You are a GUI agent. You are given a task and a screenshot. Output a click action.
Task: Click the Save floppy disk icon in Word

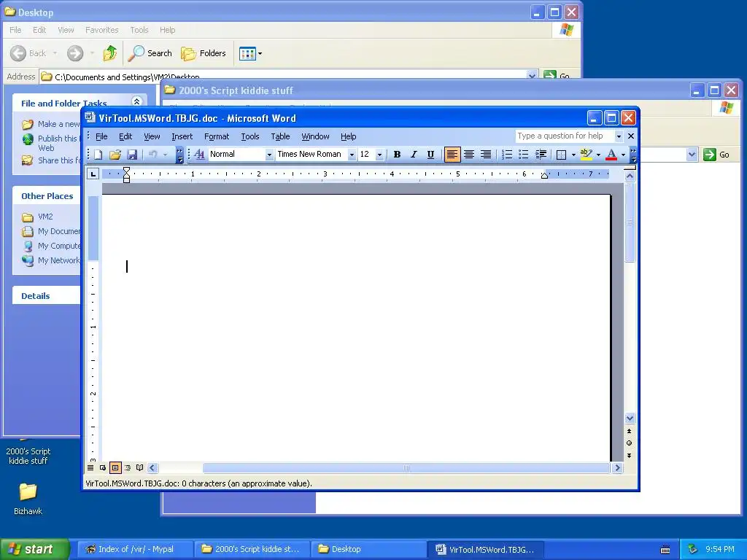coord(132,155)
